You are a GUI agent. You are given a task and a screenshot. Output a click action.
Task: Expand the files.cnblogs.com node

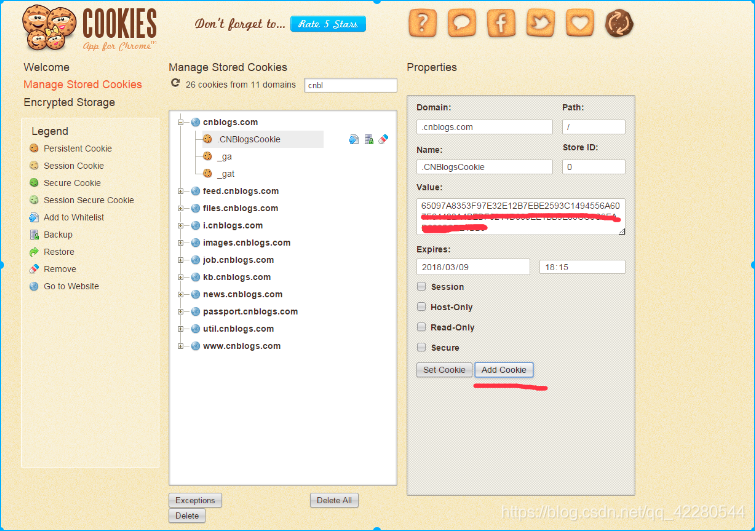[x=181, y=208]
